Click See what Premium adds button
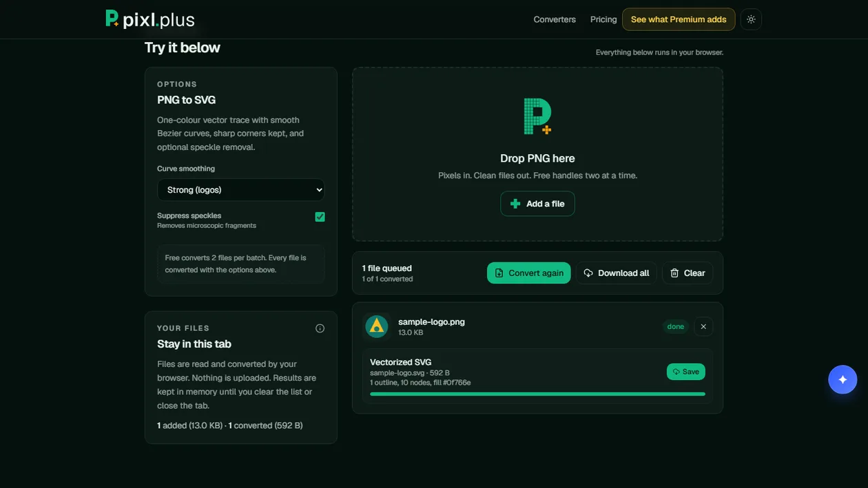The image size is (868, 488). tap(679, 19)
